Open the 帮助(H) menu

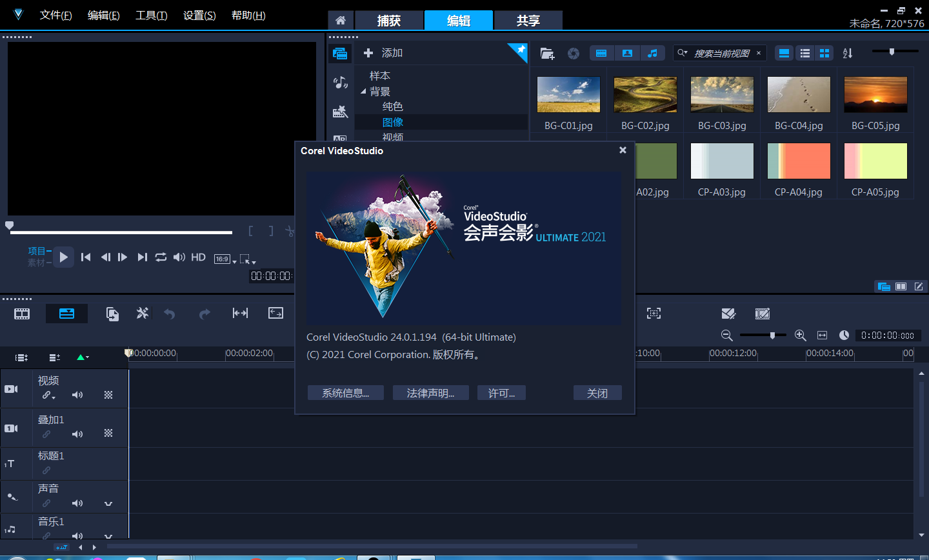pos(248,15)
